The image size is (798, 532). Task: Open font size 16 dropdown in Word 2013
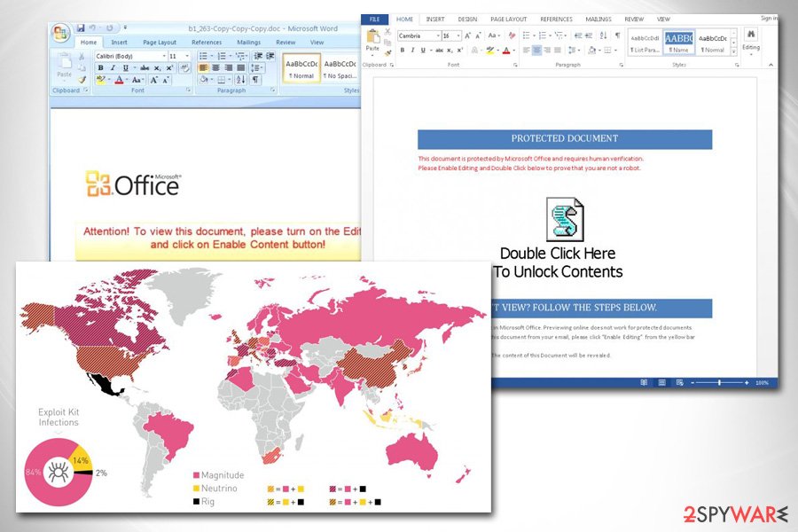(x=458, y=35)
